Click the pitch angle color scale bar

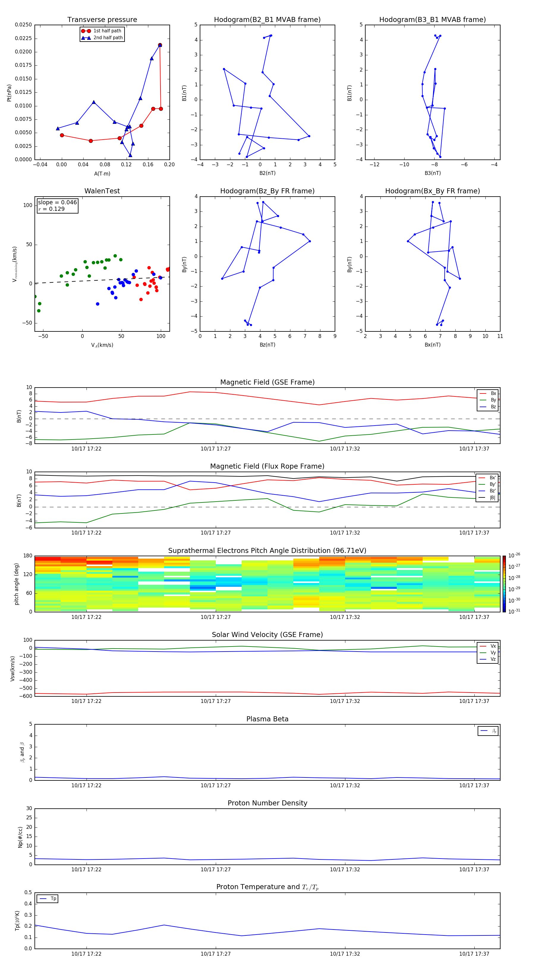504,584
